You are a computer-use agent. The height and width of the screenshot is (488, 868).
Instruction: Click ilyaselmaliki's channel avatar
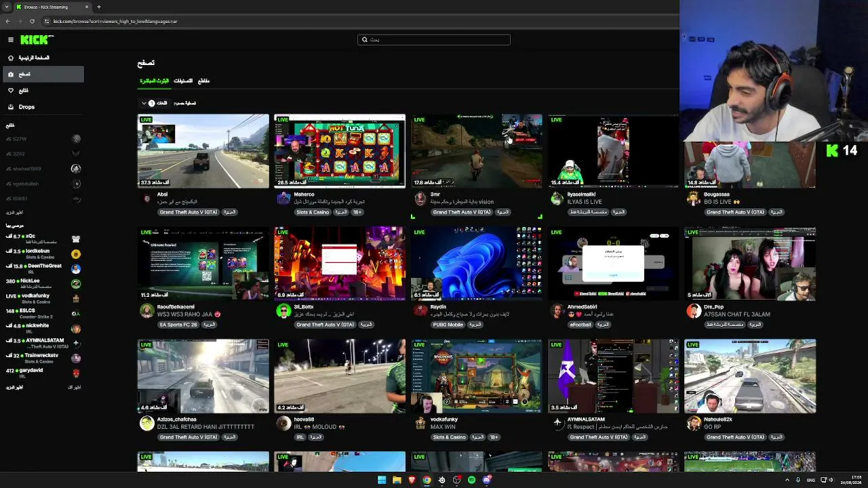click(557, 199)
